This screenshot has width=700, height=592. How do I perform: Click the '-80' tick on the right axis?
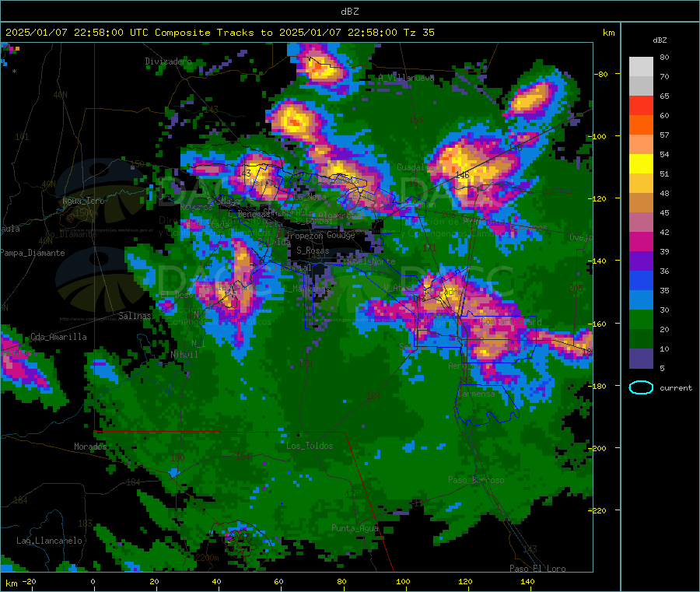coord(600,74)
